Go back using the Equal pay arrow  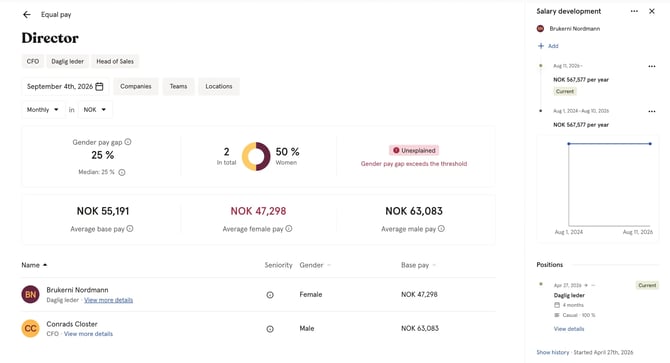(x=27, y=15)
